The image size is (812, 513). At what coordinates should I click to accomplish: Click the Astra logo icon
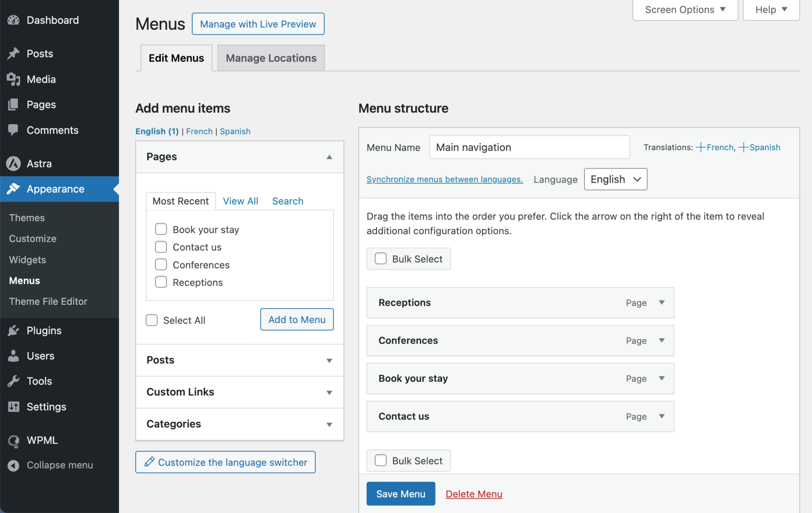[x=13, y=163]
